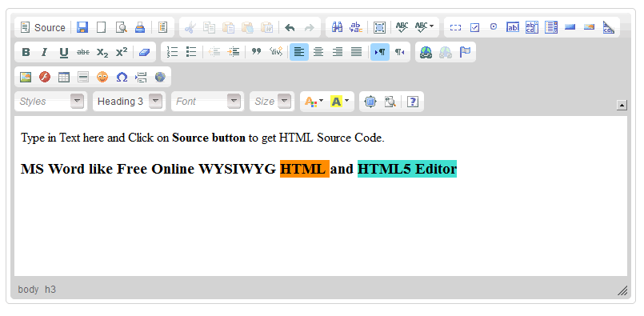Maximize the editor

tap(370, 102)
